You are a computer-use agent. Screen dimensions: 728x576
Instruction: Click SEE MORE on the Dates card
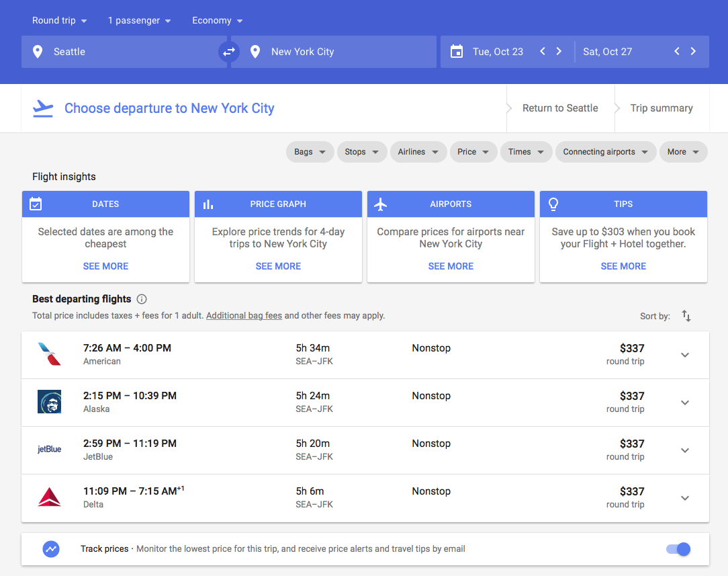tap(106, 266)
